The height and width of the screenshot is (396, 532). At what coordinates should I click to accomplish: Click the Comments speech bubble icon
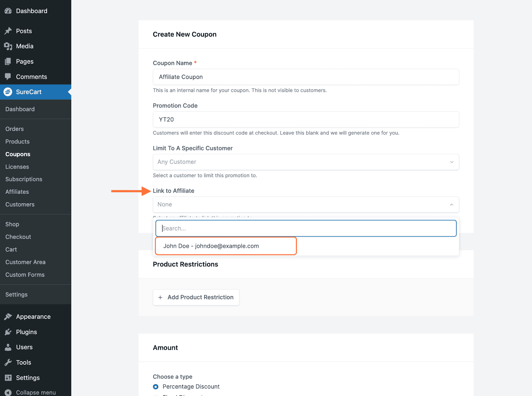coord(8,76)
